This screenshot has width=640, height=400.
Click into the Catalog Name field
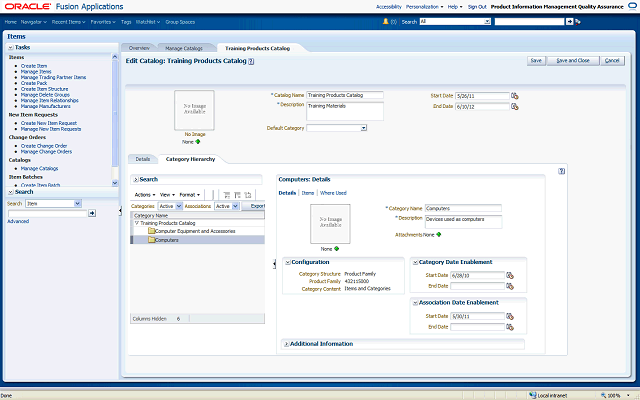(x=345, y=95)
